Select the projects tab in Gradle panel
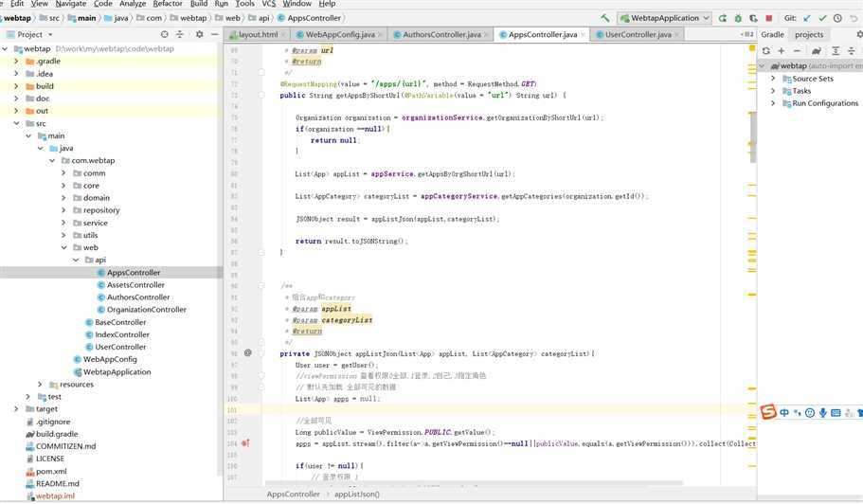Image resolution: width=863 pixels, height=504 pixels. click(808, 34)
